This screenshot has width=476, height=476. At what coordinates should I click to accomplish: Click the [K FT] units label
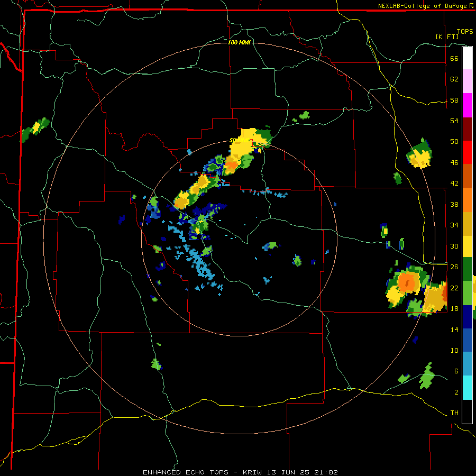447,37
